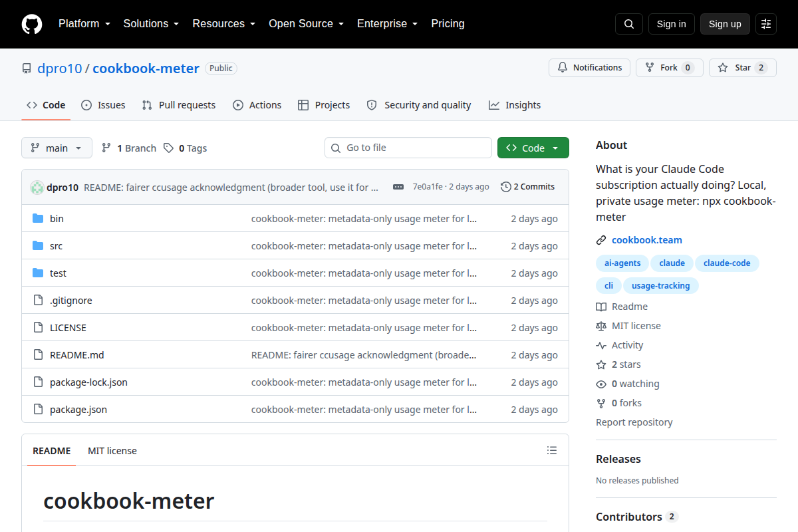Image resolution: width=798 pixels, height=532 pixels.
Task: Click the branch icon beside 1 Branch
Action: [x=106, y=148]
